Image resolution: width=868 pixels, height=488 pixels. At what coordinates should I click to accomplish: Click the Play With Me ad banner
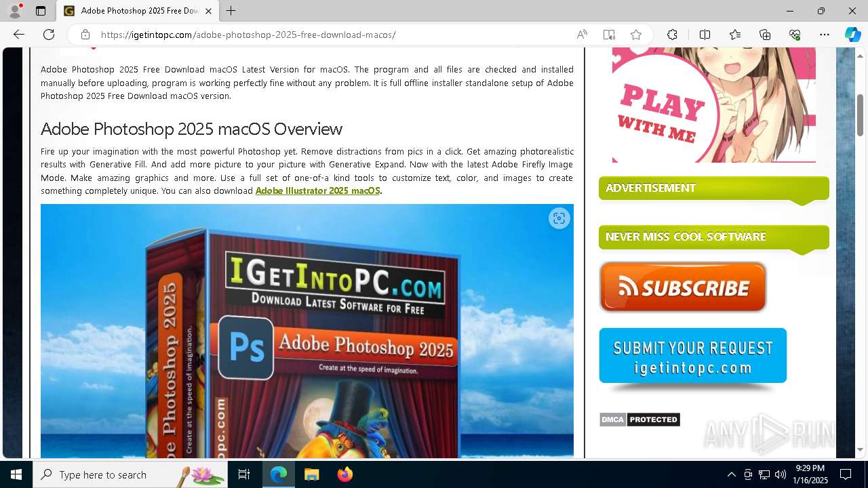click(x=713, y=105)
